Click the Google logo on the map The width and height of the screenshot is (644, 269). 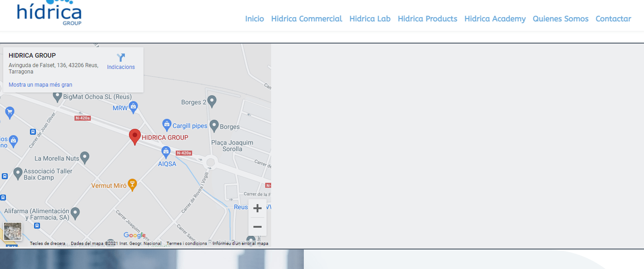[135, 235]
